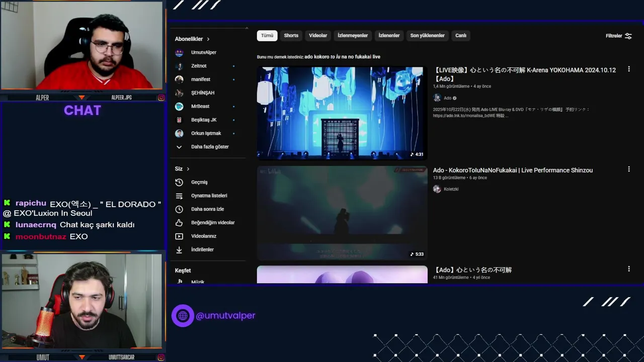Click the manifest channel avatar
This screenshot has height=362, width=644.
[x=179, y=79]
